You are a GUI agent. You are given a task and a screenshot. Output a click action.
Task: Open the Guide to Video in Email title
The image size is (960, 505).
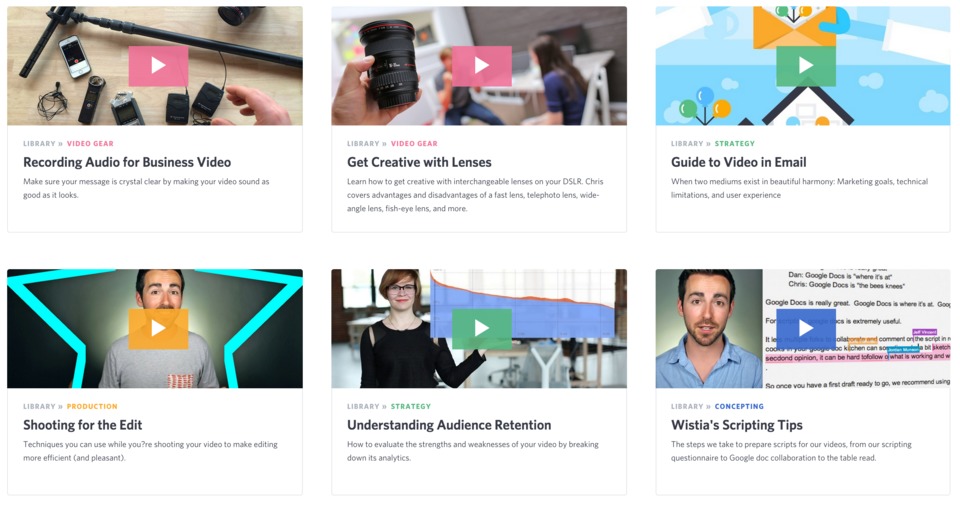pyautogui.click(x=738, y=162)
